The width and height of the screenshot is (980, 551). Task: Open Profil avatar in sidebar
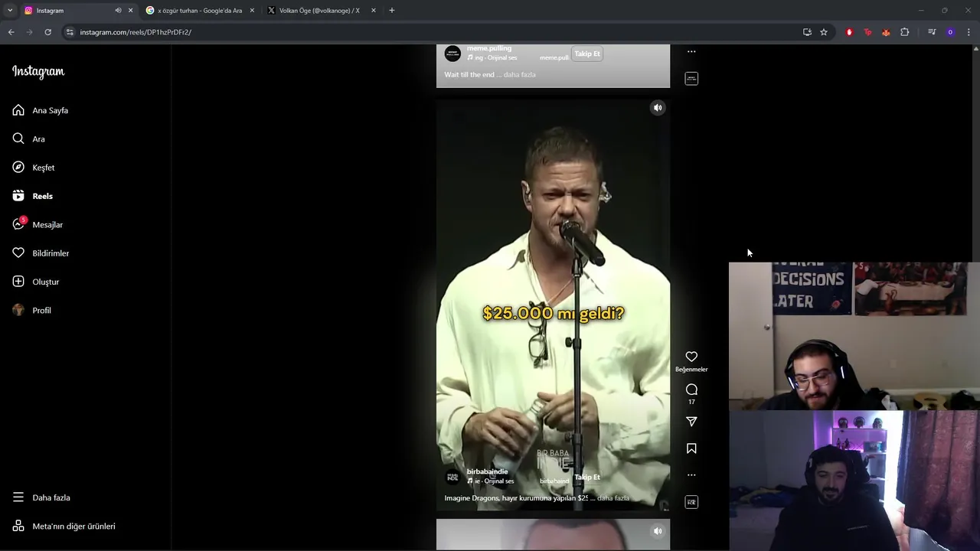point(32,310)
